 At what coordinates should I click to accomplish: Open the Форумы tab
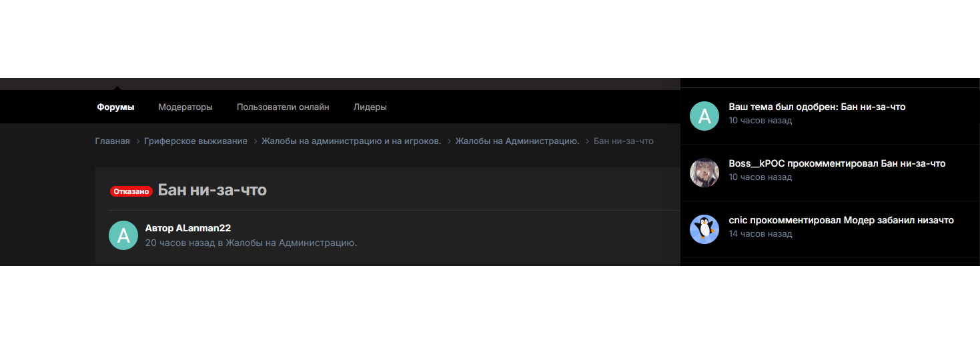coord(115,107)
